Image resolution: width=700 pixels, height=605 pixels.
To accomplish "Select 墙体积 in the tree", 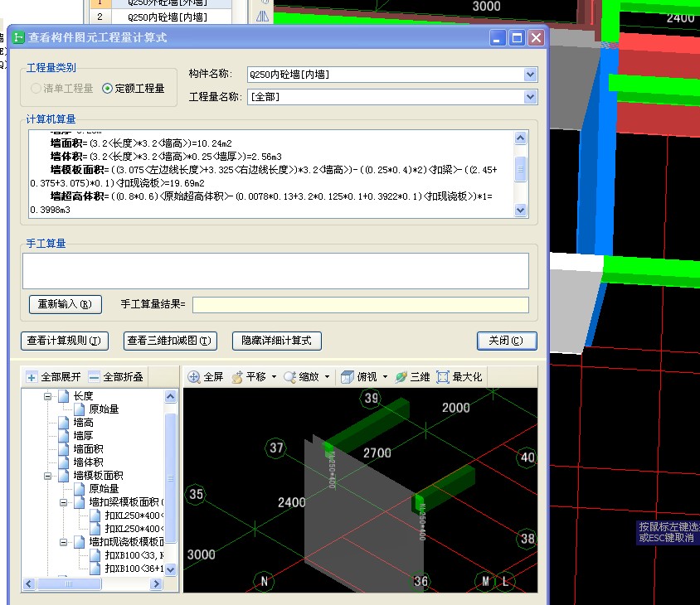I will pyautogui.click(x=89, y=462).
